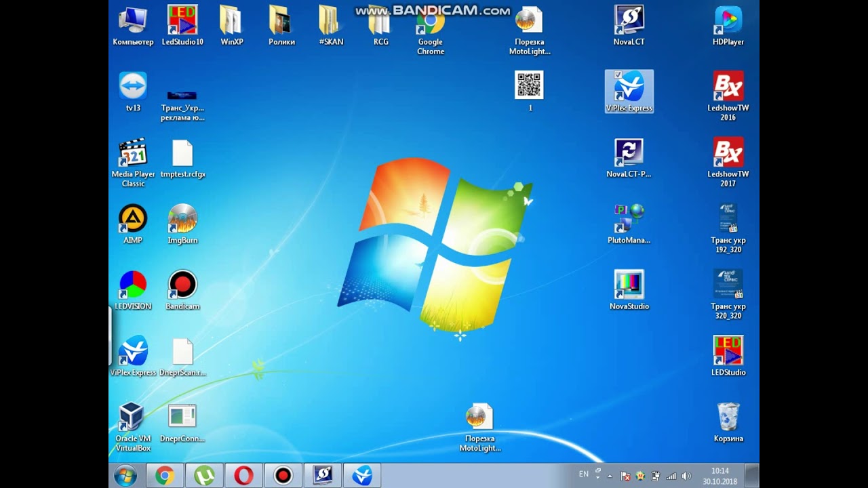Screen dimensions: 868x488
Task: Select the Google Chrome desktop shortcut
Action: point(431,30)
